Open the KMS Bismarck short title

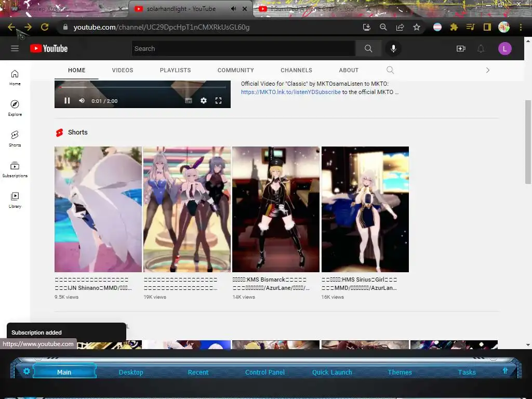(x=271, y=284)
